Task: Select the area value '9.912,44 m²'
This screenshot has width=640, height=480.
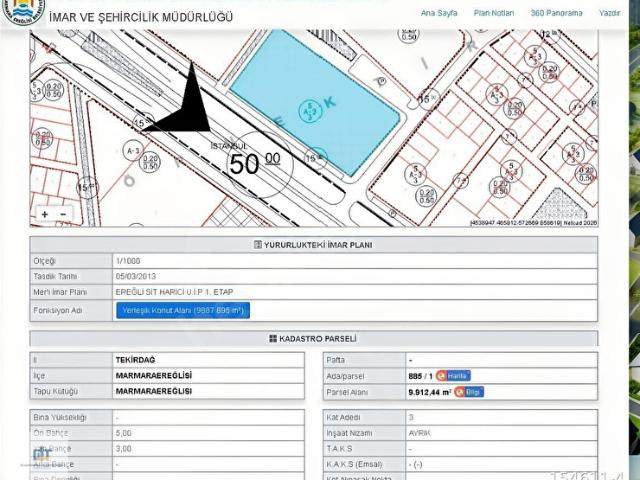Action: point(430,392)
